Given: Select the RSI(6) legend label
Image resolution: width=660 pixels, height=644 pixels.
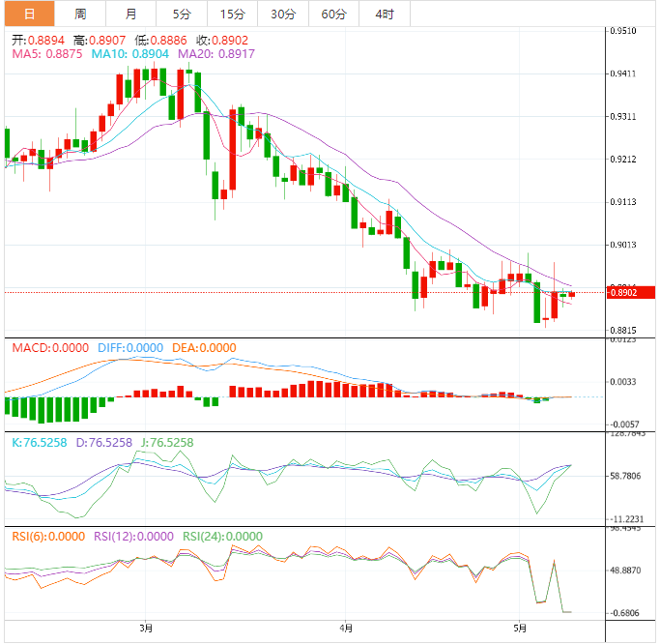Looking at the screenshot, I should (48, 537).
